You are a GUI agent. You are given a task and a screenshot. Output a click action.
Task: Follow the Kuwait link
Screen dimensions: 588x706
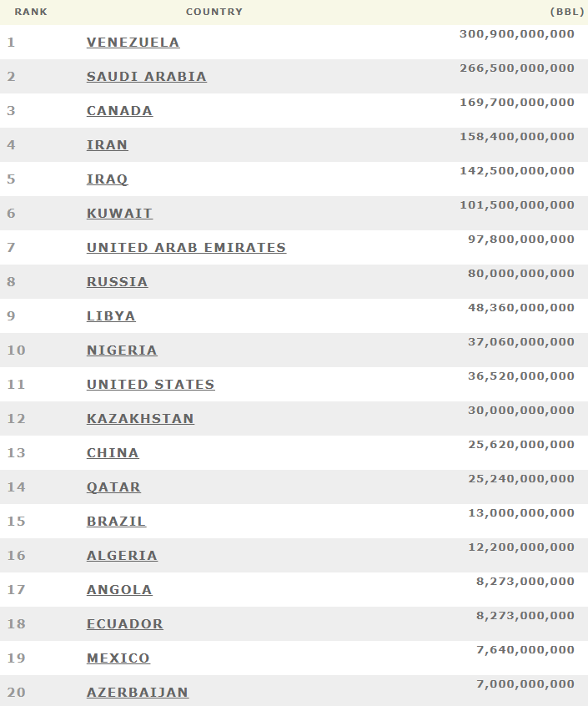[x=119, y=214]
